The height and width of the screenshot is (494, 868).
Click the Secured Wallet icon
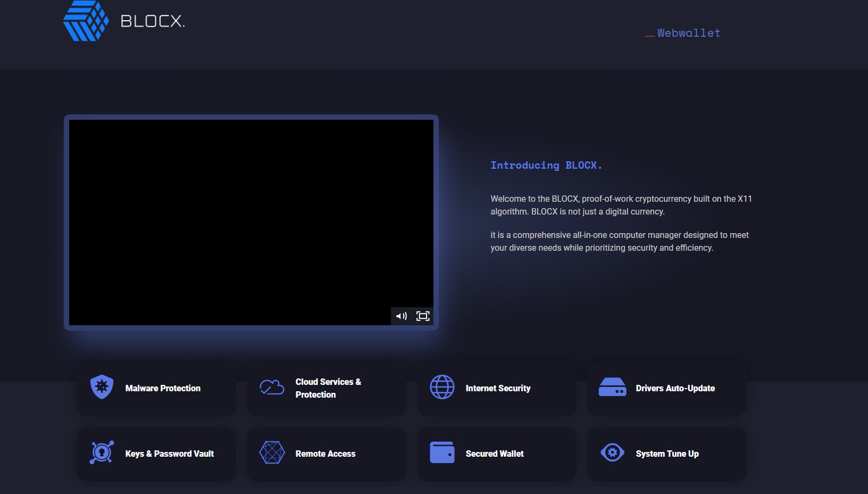(442, 452)
